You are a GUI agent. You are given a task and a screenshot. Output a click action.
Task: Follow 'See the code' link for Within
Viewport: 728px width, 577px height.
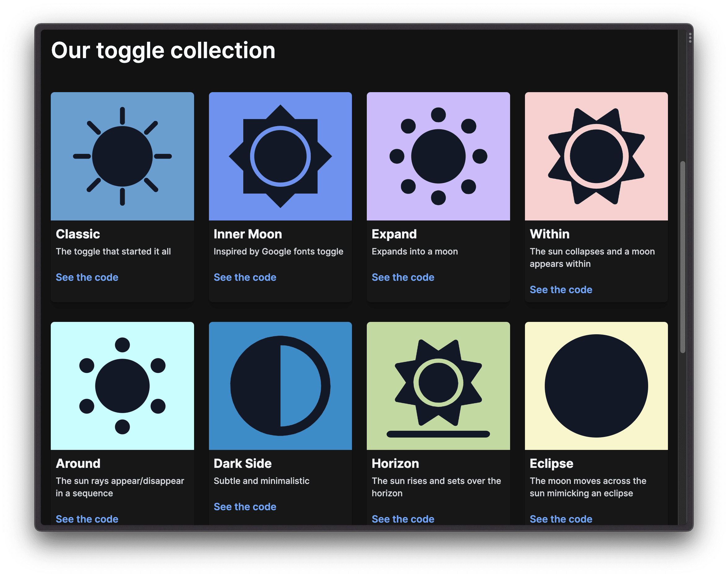[x=561, y=289]
